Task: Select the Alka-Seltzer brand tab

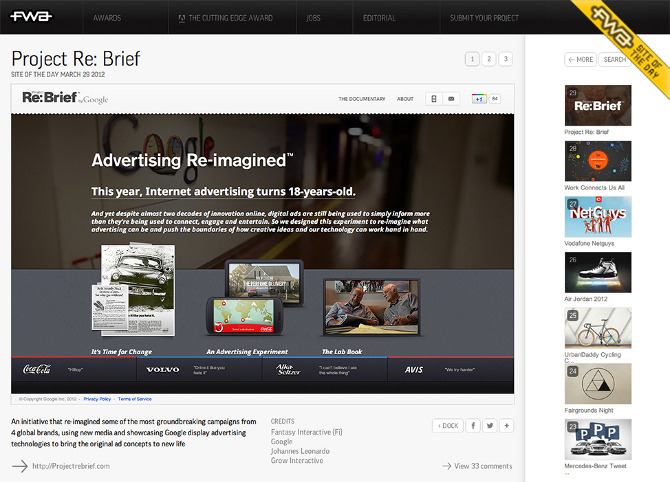Action: [x=325, y=369]
